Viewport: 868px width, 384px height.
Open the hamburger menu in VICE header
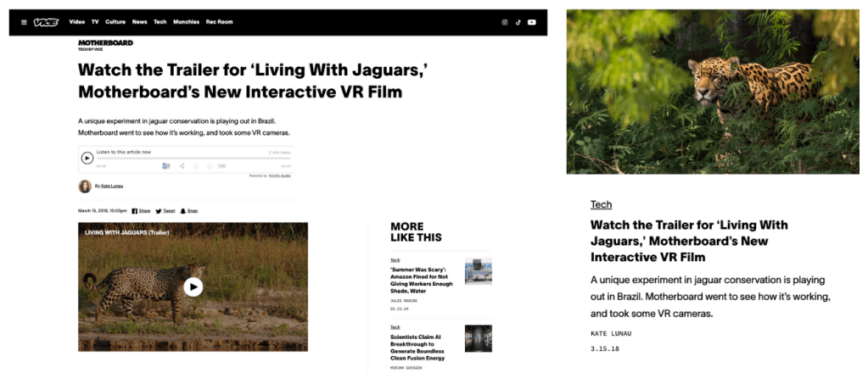click(24, 22)
